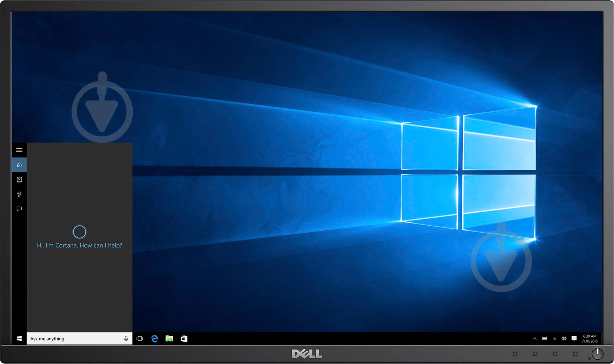Launch Microsoft Edge from taskbar

click(x=155, y=339)
